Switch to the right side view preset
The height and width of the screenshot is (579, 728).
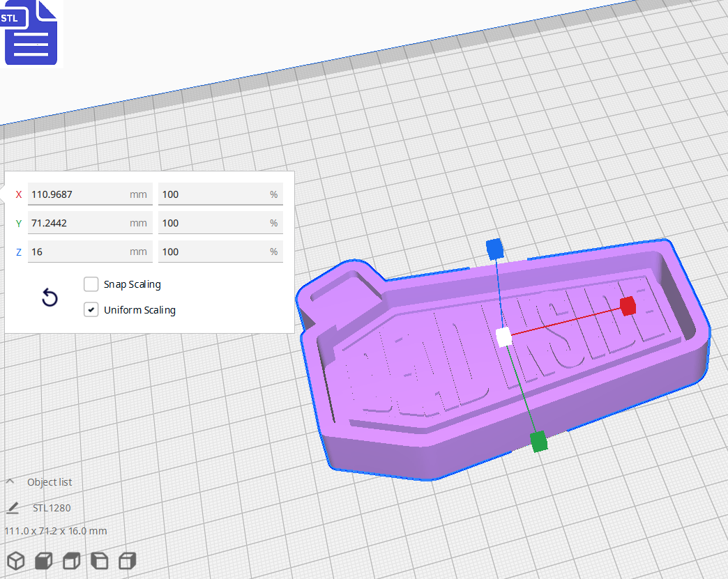[127, 560]
